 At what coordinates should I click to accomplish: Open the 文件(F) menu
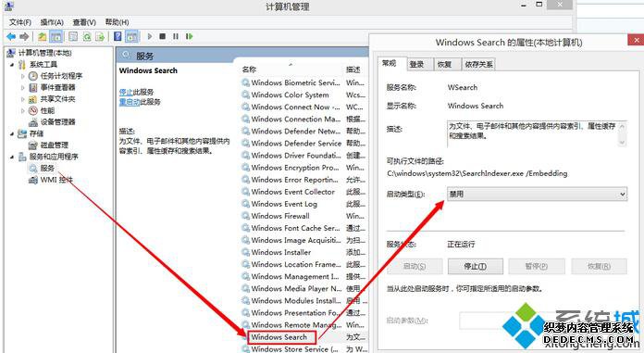click(20, 22)
